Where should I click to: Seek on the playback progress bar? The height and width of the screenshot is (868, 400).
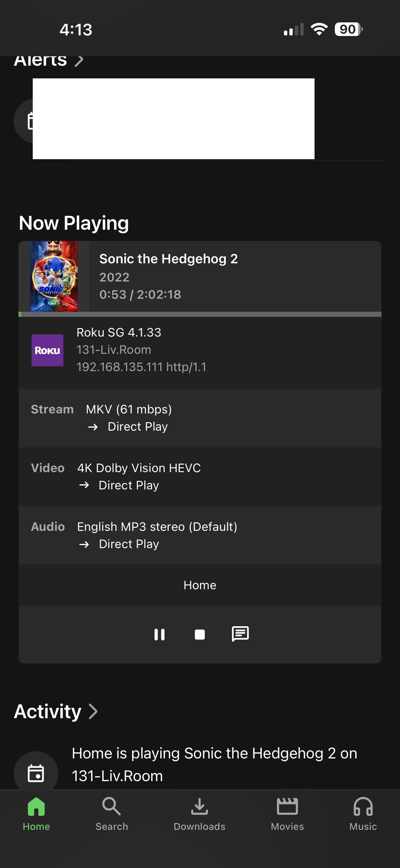[x=200, y=314]
